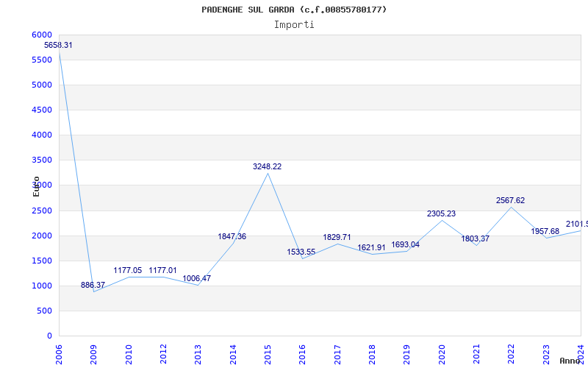
Task: Click the y-axis tick 4000
Action: [42, 135]
